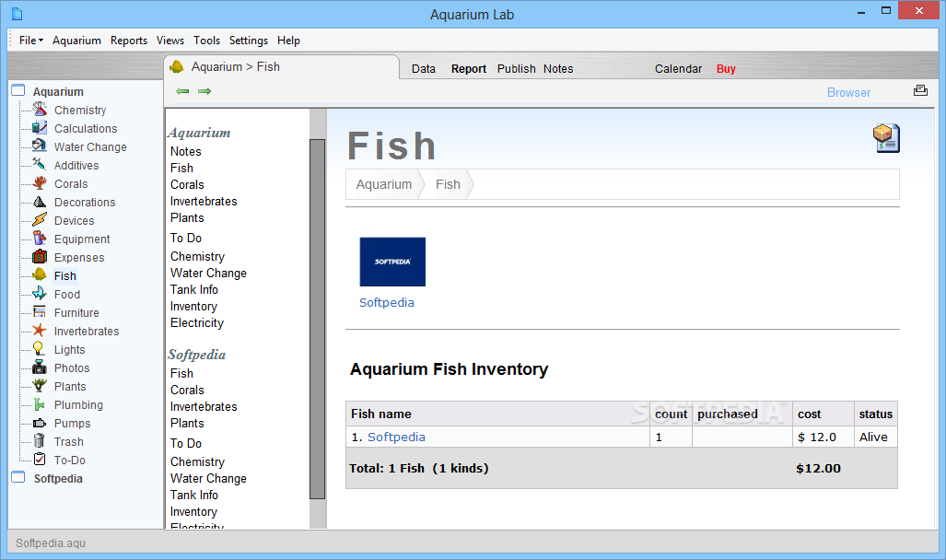Image resolution: width=946 pixels, height=560 pixels.
Task: Open the Invertebrates starfish icon
Action: 40,330
